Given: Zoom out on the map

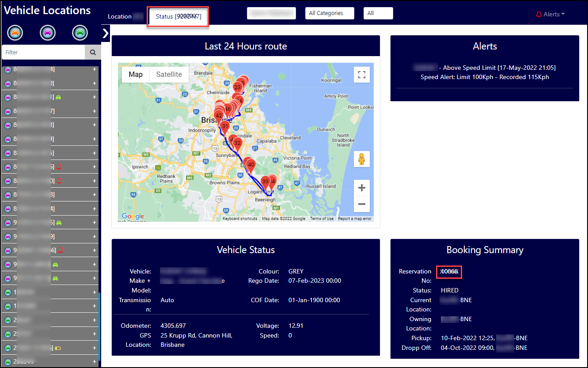Looking at the screenshot, I should click(361, 204).
